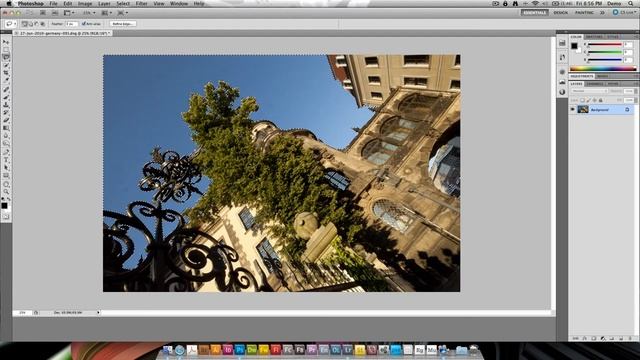Open the status bar info arrow menu
Image resolution: width=640 pixels, height=360 pixels.
98,313
